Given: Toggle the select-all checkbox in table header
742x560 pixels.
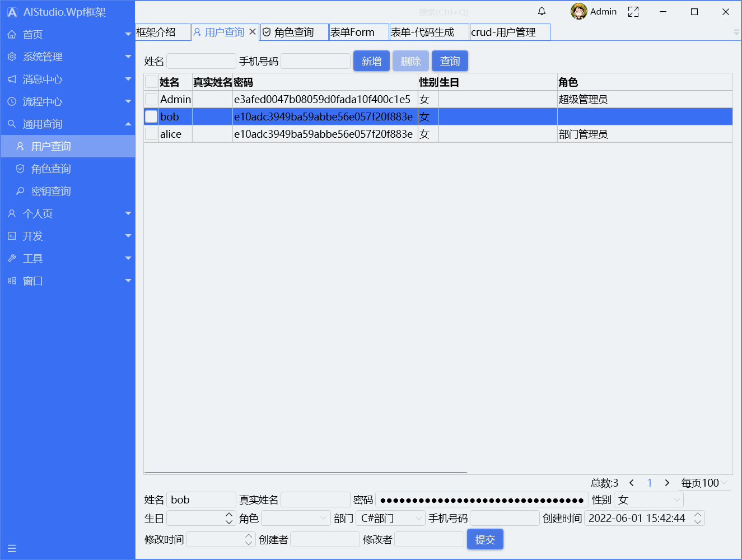Looking at the screenshot, I should pos(151,82).
